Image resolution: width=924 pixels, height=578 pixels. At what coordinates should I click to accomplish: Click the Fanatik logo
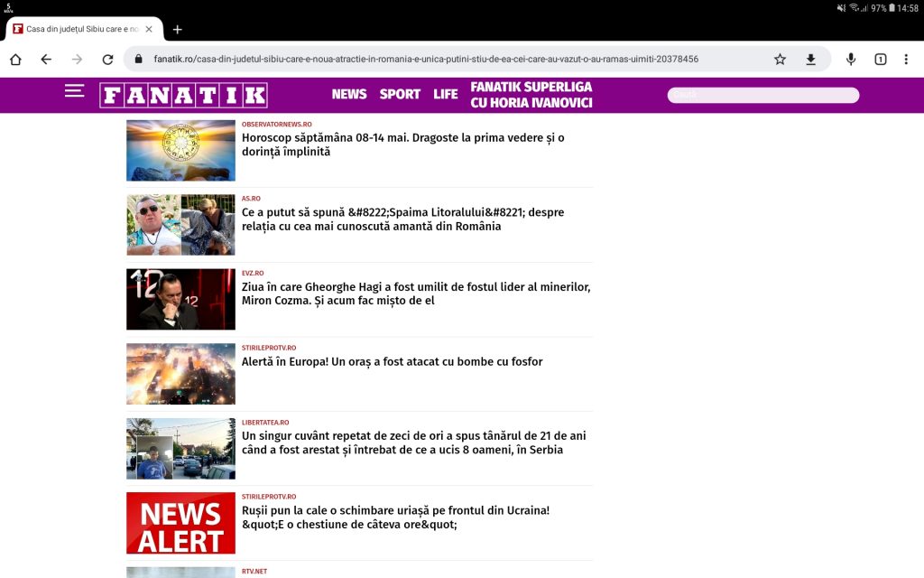(x=183, y=95)
